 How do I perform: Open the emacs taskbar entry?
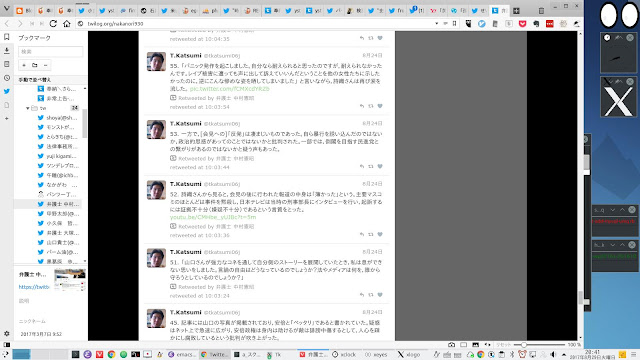click(x=182, y=355)
